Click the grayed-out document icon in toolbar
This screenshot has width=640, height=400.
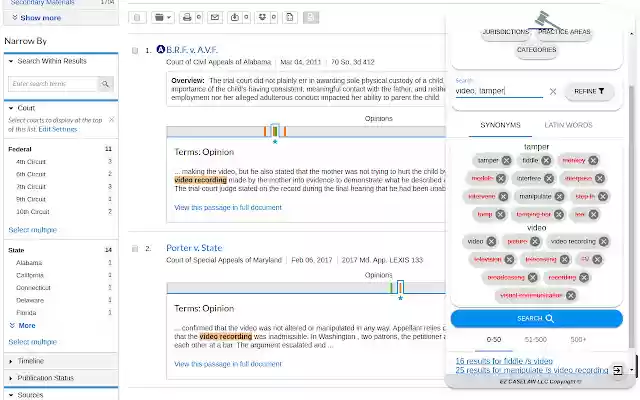click(x=311, y=17)
